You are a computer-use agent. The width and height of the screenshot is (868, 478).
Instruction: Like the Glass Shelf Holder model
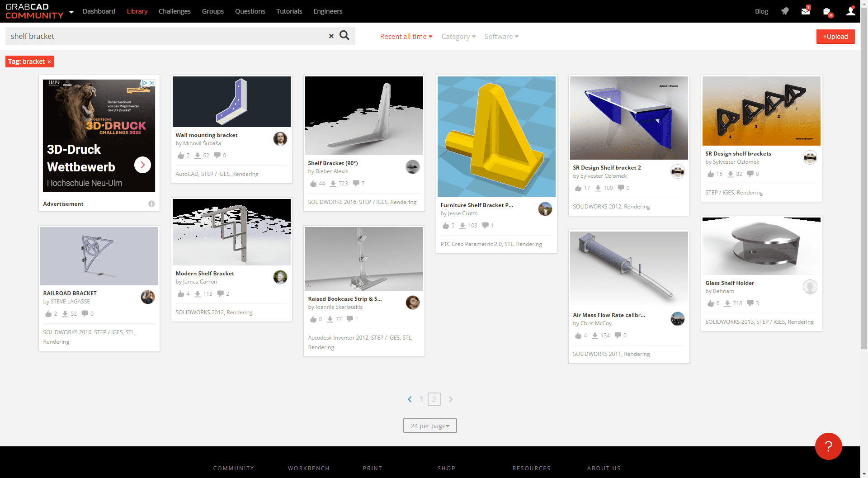(711, 303)
